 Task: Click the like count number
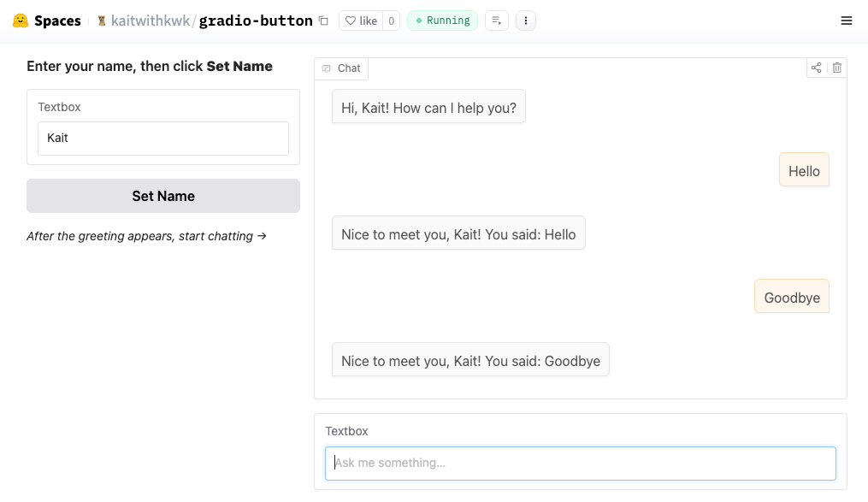point(391,21)
